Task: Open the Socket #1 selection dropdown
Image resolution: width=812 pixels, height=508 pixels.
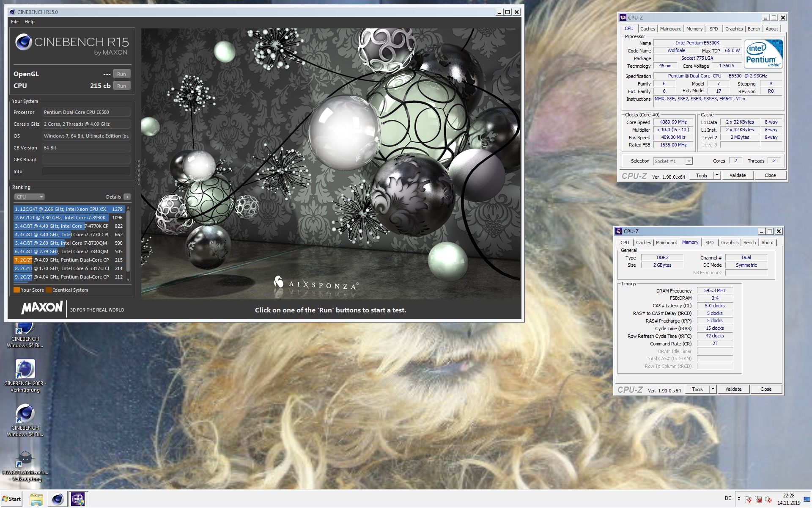Action: click(673, 161)
